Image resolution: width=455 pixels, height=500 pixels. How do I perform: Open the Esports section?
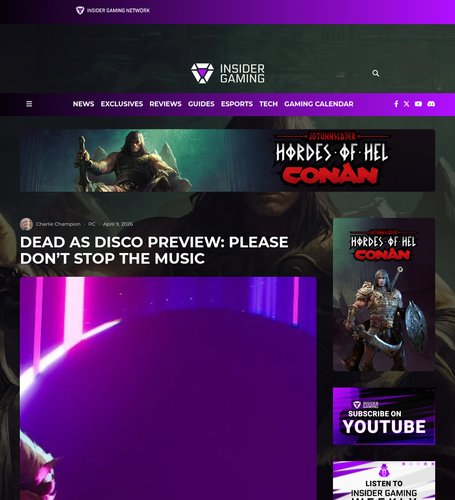[237, 104]
